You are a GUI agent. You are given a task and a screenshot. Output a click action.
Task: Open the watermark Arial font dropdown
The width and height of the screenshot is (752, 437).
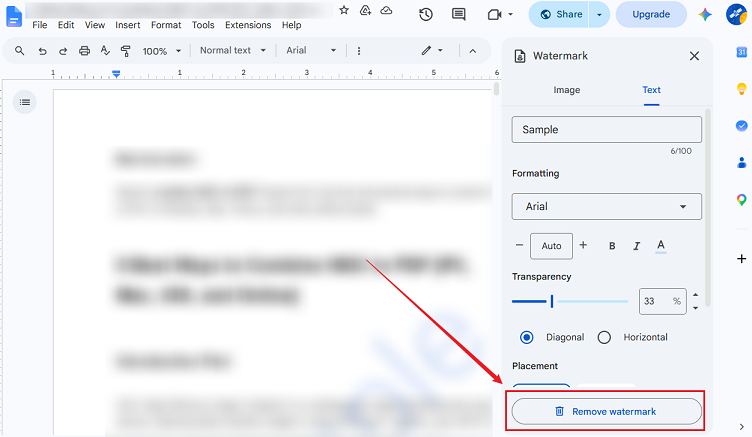[x=607, y=207]
